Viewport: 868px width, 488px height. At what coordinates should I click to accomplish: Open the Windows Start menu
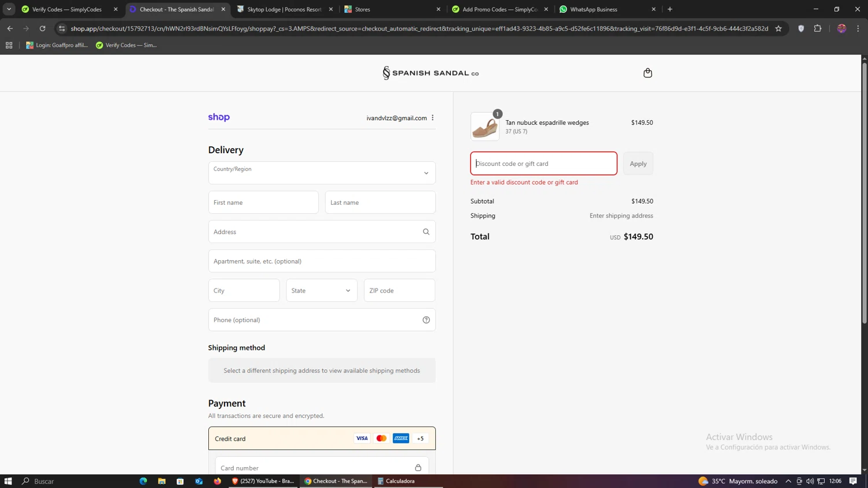pos(8,481)
